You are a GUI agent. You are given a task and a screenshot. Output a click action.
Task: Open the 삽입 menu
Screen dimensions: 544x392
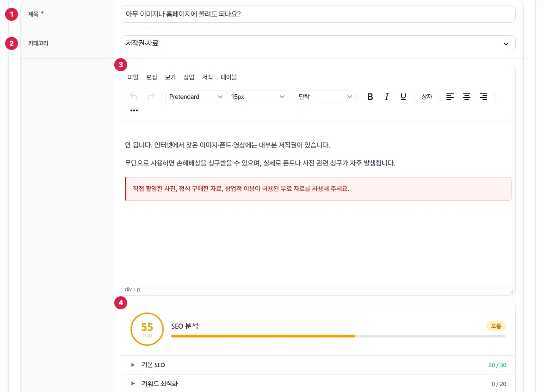(189, 77)
